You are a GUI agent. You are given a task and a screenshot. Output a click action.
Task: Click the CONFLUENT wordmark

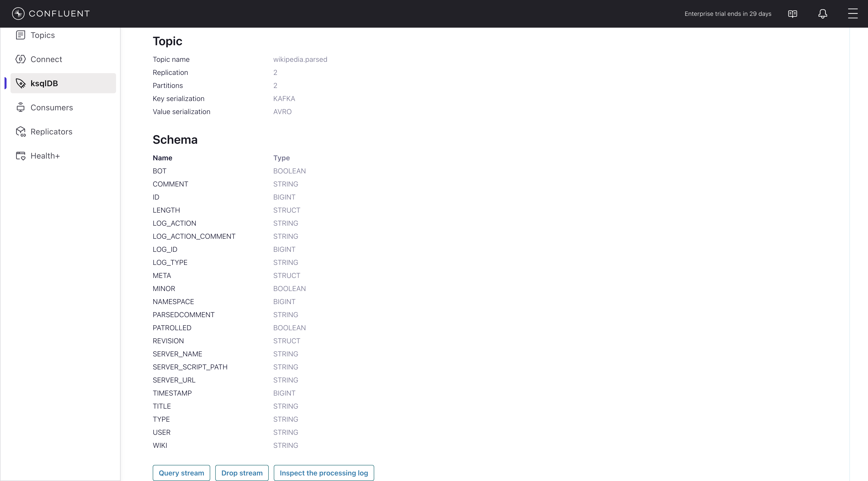pyautogui.click(x=59, y=14)
